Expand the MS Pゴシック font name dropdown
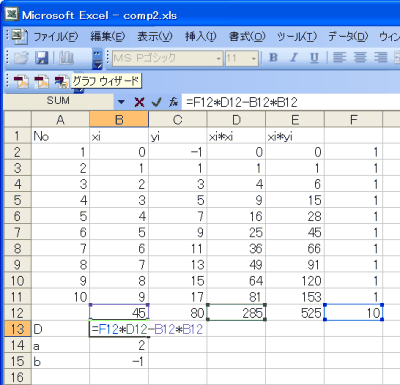Viewport: 400px width, 385px height. coord(219,59)
